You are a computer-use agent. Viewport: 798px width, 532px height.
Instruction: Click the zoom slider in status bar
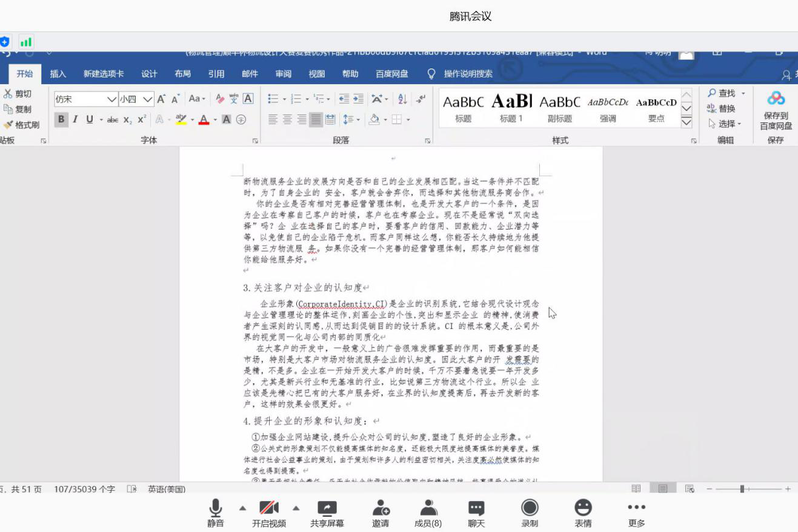pos(742,489)
